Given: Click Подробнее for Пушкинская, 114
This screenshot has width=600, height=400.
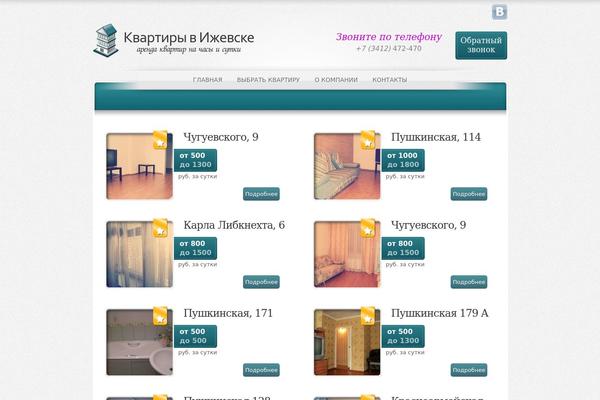Looking at the screenshot, I should (x=469, y=194).
